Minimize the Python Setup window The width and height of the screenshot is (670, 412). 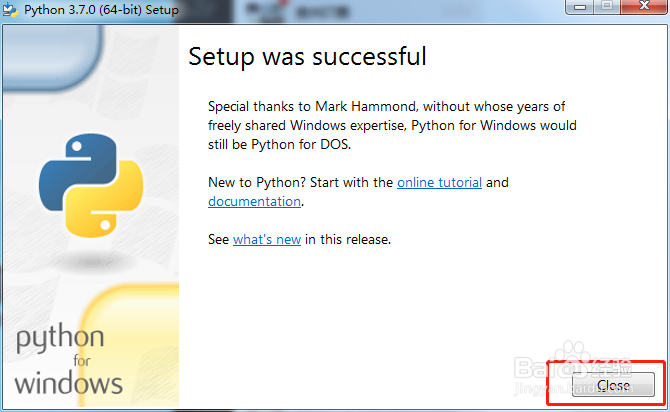581,8
